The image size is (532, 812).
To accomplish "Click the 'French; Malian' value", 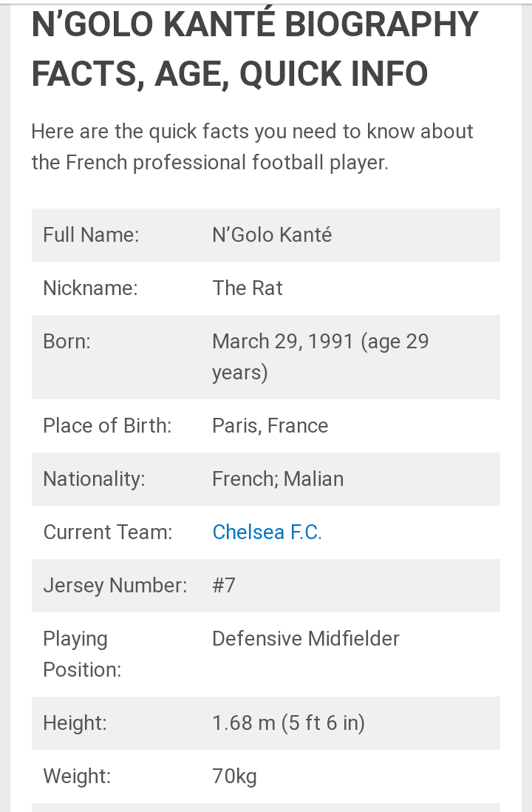I will (x=278, y=479).
